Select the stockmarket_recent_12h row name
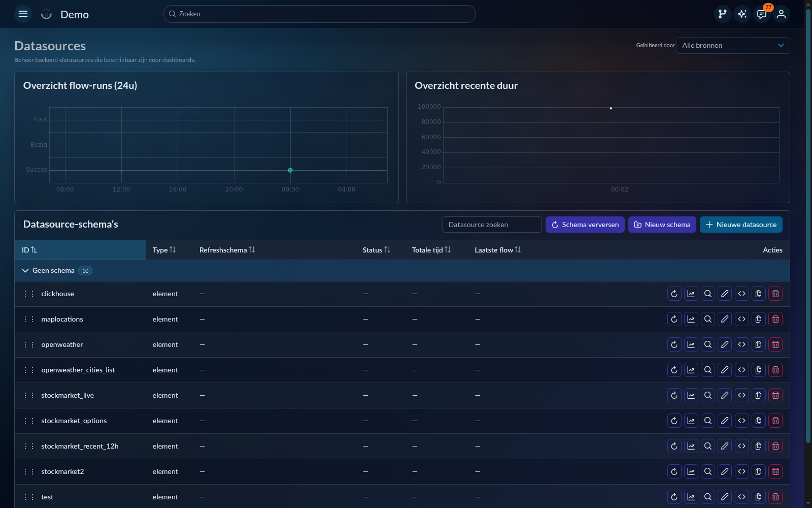This screenshot has height=508, width=812. (x=80, y=446)
